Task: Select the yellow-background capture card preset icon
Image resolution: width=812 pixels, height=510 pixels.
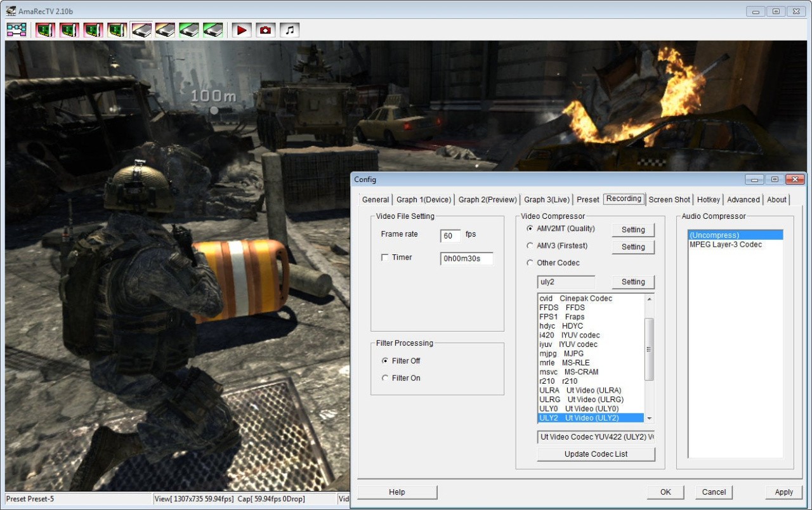Action: pos(117,30)
